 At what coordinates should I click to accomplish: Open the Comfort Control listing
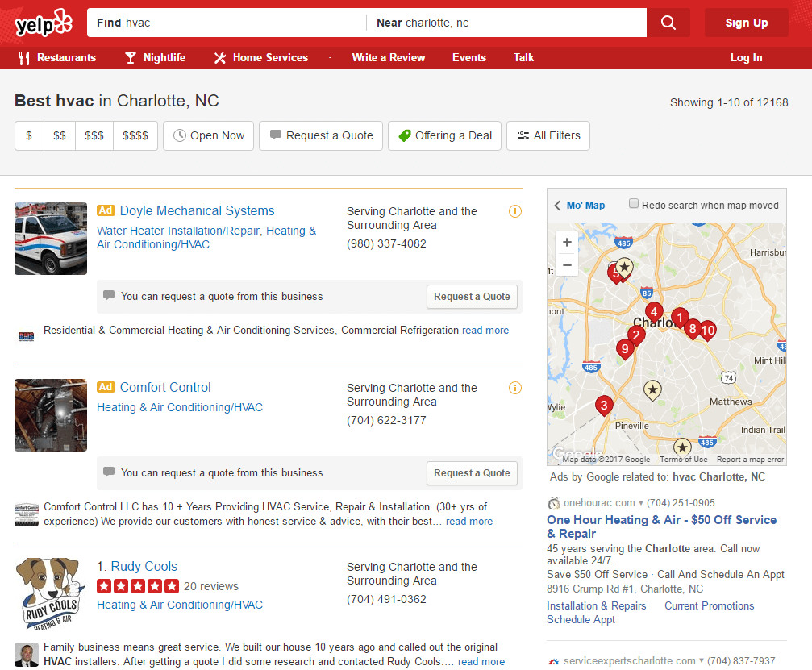pyautogui.click(x=165, y=387)
